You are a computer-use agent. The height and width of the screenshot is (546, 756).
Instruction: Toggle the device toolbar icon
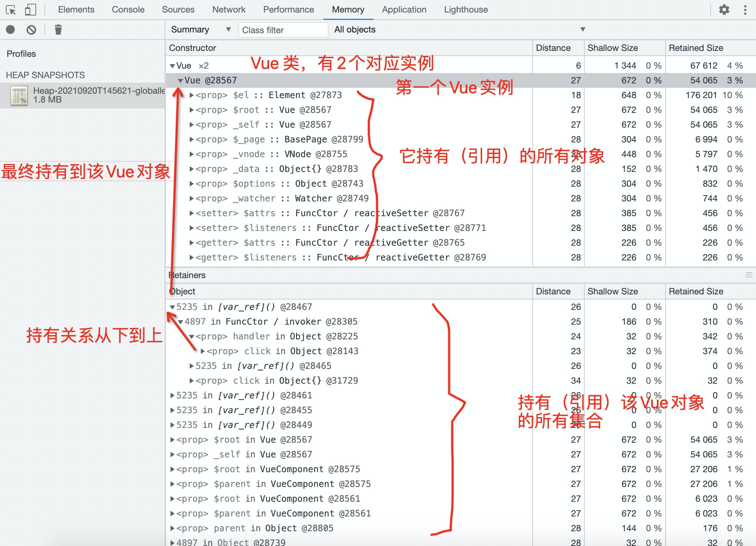pos(30,10)
